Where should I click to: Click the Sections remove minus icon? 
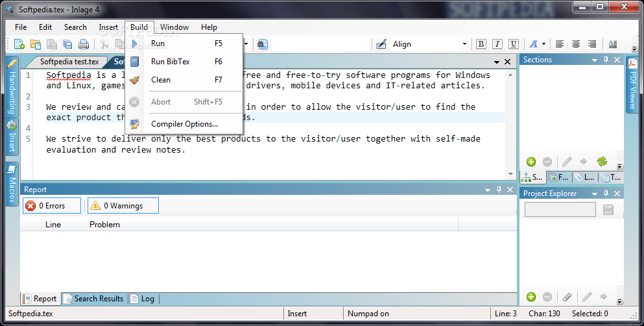tap(547, 162)
